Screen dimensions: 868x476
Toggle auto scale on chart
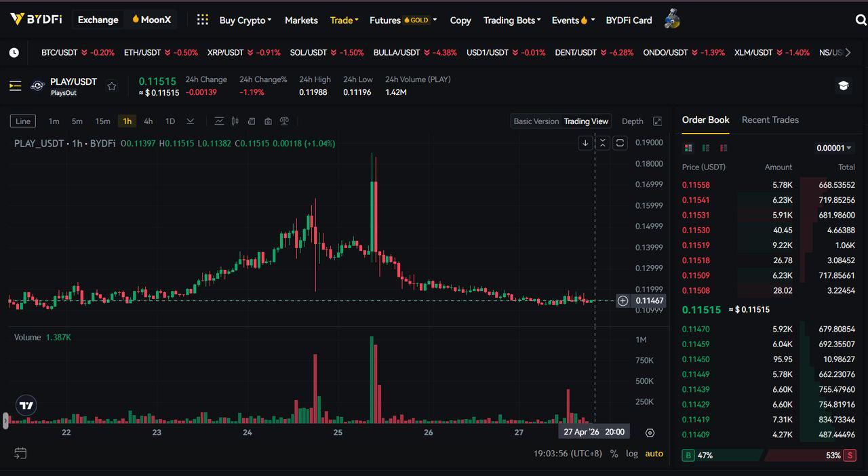click(654, 454)
